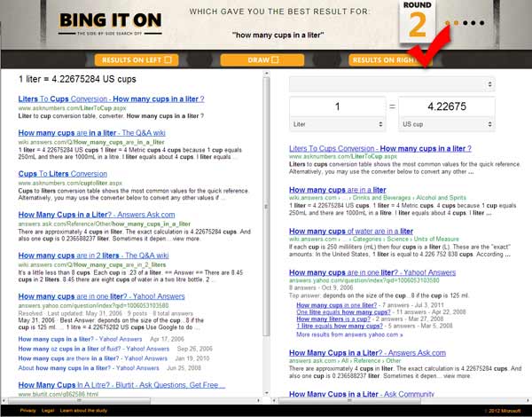Screen dimensions: 532x417
Task: Choose the Results on Right button
Action: [x=390, y=60]
